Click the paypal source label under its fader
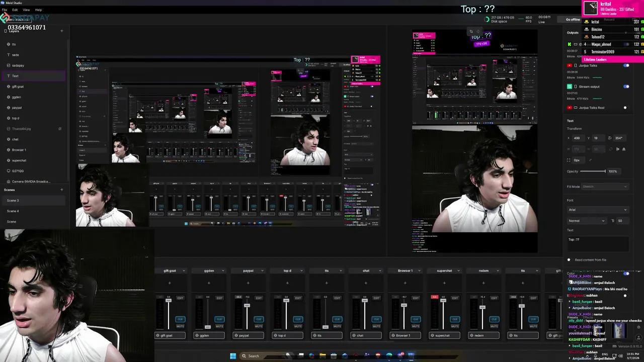The image size is (644, 362). (x=248, y=335)
